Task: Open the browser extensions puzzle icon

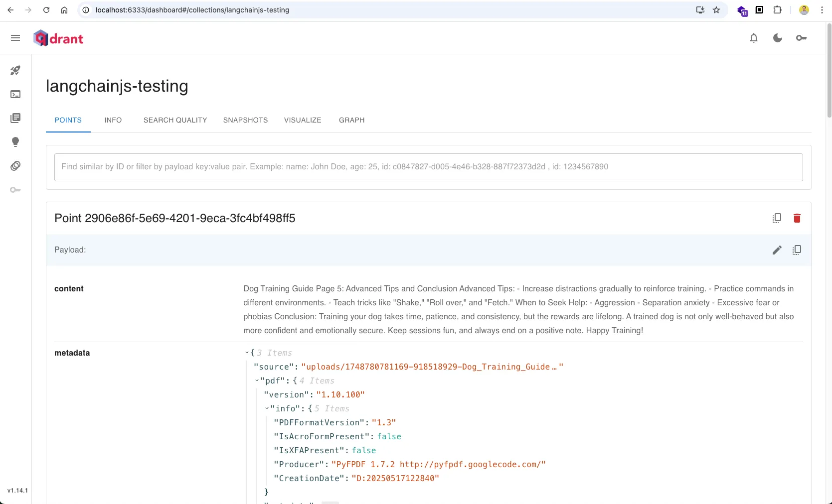Action: 777,10
